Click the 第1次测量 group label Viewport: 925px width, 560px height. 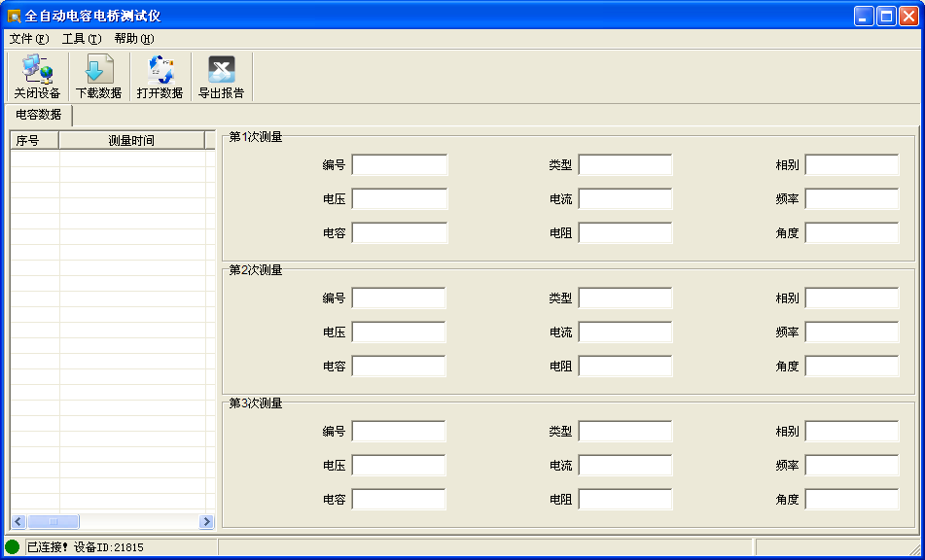[x=256, y=137]
